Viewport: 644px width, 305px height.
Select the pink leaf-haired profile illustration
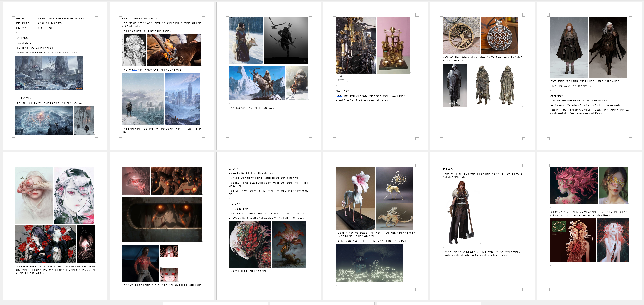pos(573,186)
